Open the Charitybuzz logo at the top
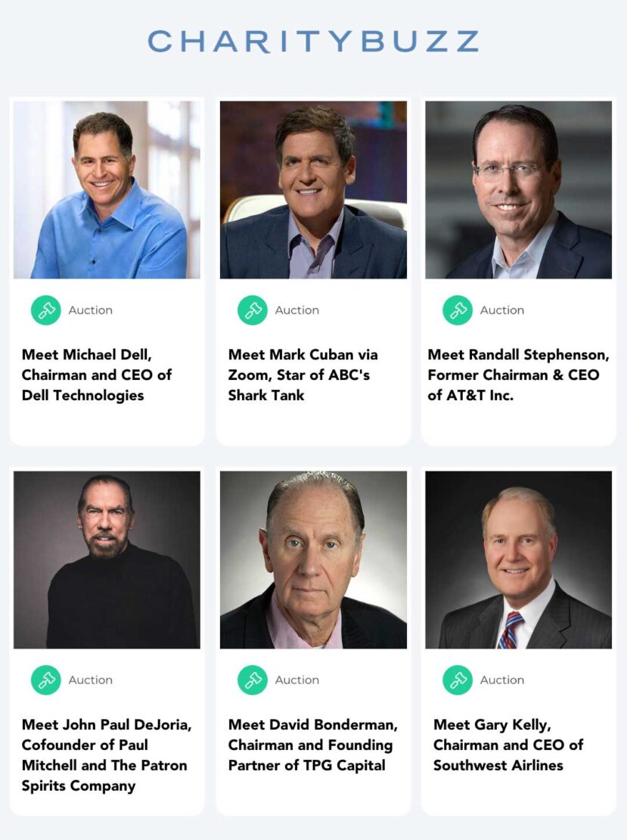627x840 pixels. (313, 41)
